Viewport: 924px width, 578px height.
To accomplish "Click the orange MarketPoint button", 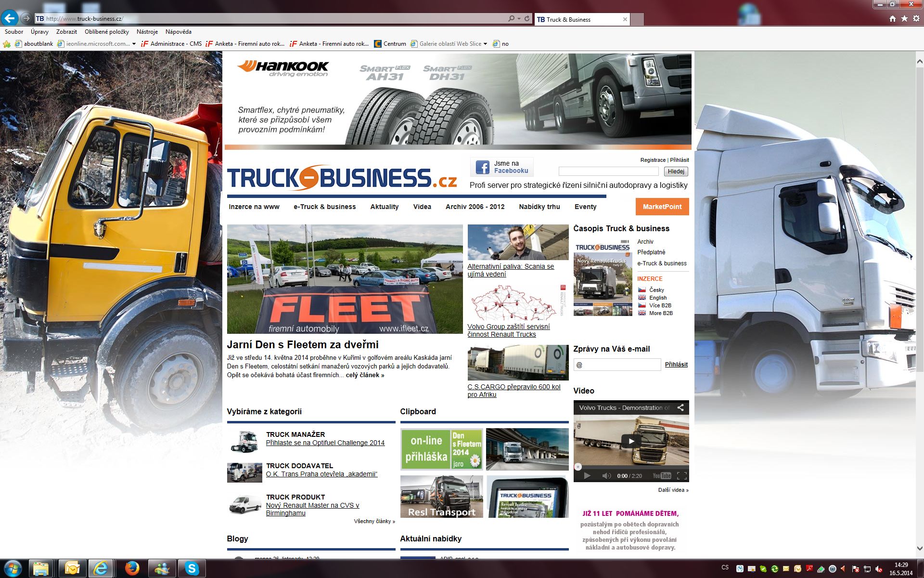I will pos(662,207).
